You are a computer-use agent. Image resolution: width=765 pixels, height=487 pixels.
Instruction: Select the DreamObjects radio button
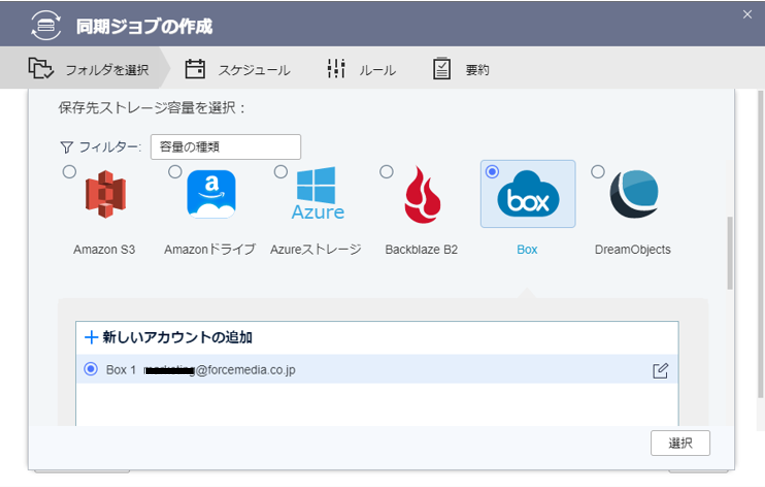pyautogui.click(x=598, y=172)
